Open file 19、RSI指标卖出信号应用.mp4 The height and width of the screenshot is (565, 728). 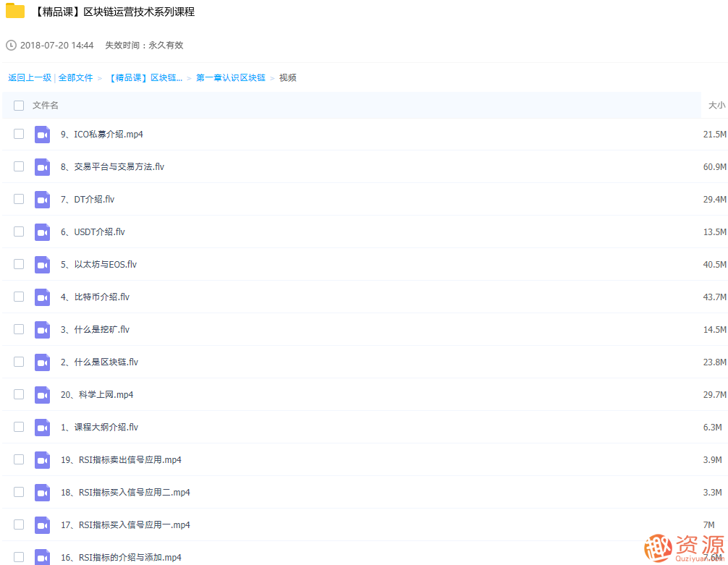point(121,459)
